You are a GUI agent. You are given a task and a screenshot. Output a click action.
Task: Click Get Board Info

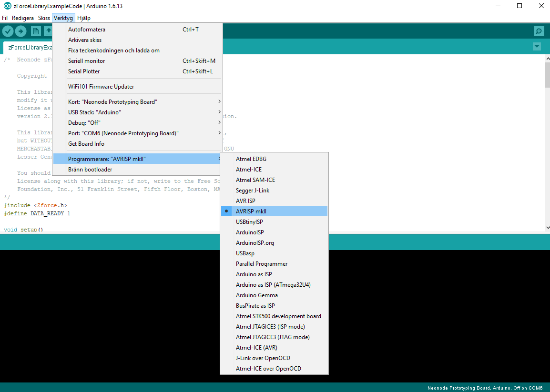[86, 144]
